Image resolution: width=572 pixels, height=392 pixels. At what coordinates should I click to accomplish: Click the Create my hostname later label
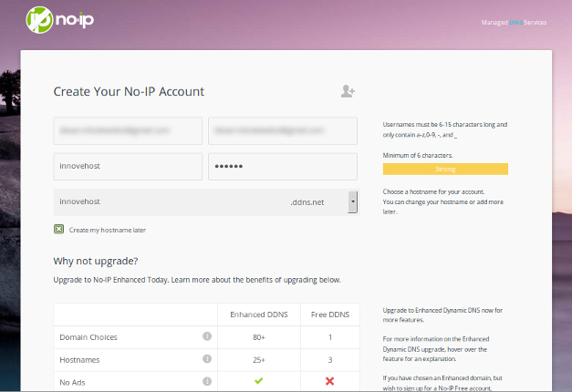click(x=107, y=230)
